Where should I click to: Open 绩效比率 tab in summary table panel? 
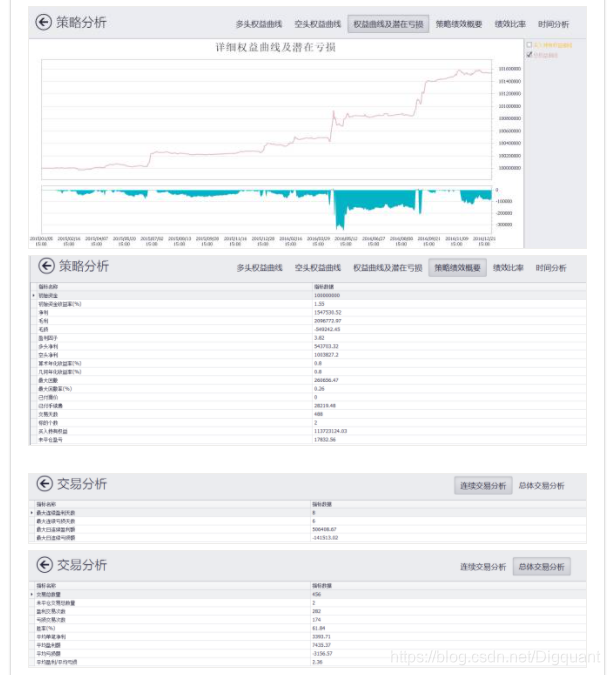coord(508,268)
